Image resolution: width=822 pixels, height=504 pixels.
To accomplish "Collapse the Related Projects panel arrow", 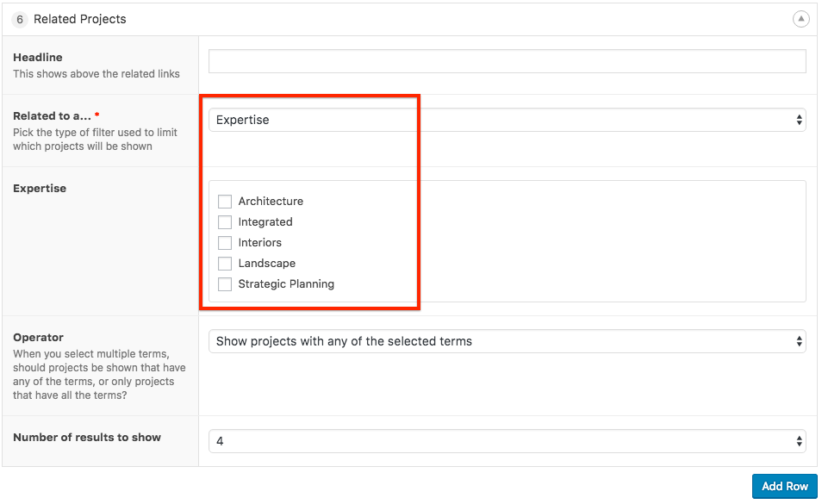I will coord(800,19).
